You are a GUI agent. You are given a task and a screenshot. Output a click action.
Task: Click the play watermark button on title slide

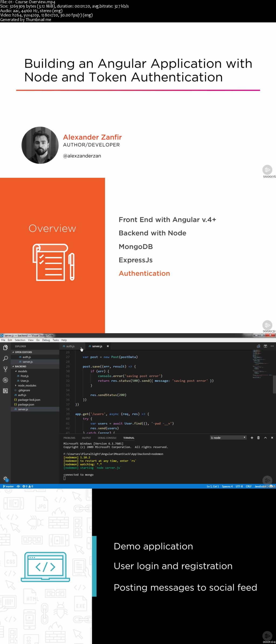(x=267, y=170)
